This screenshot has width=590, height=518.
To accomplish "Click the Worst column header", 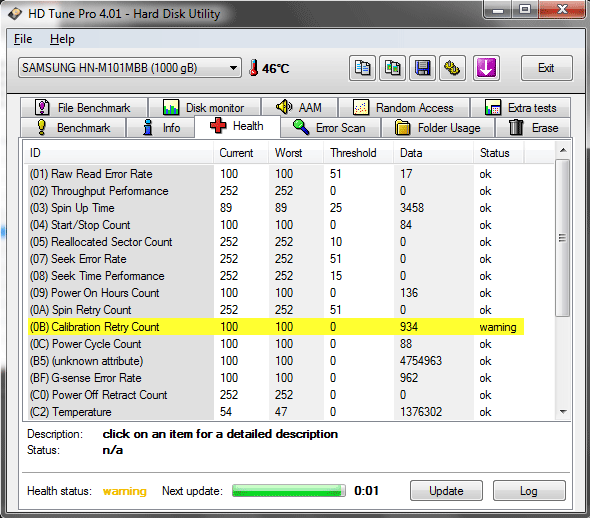I will [x=296, y=153].
